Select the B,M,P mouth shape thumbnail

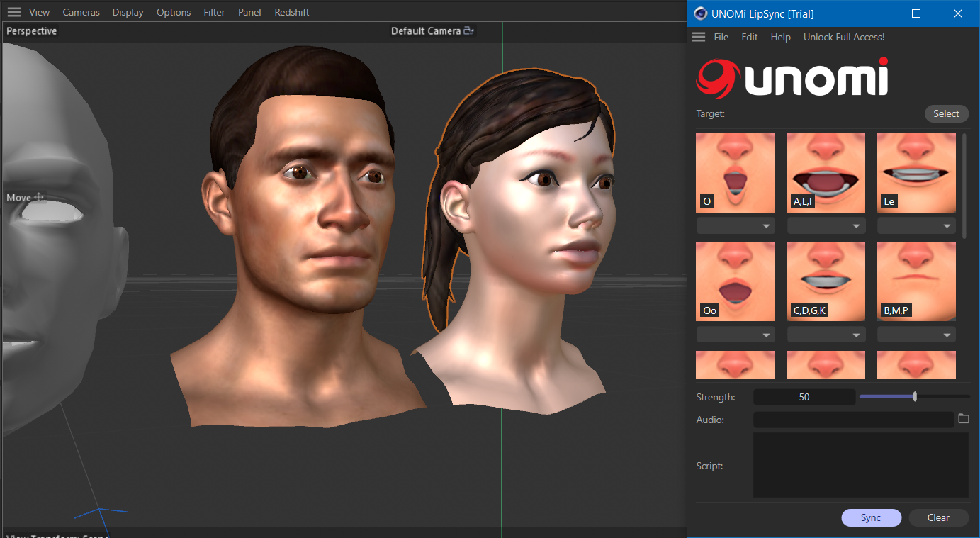click(916, 281)
